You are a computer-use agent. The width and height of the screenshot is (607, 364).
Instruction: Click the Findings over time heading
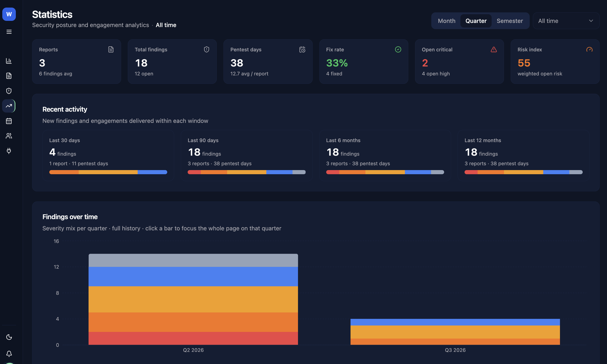[x=70, y=217]
